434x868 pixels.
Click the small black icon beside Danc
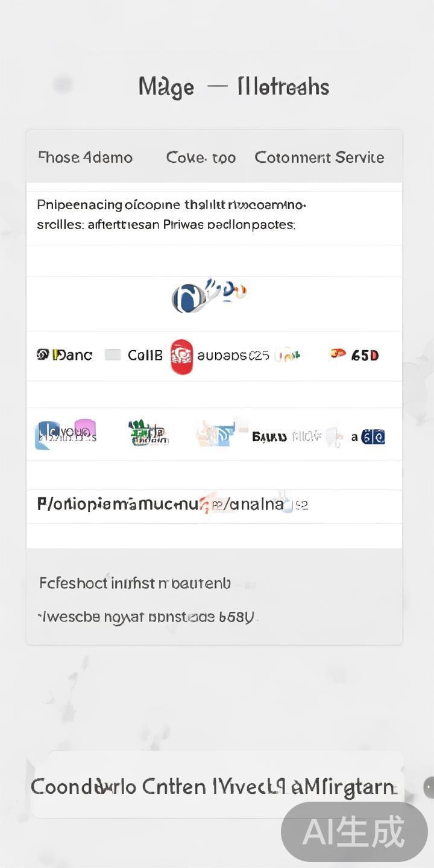tap(43, 354)
